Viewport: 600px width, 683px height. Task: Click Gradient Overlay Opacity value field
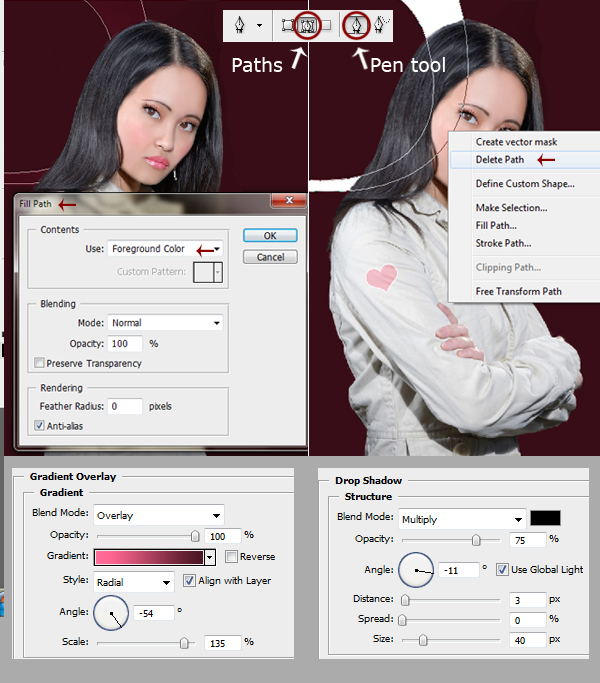point(223,536)
